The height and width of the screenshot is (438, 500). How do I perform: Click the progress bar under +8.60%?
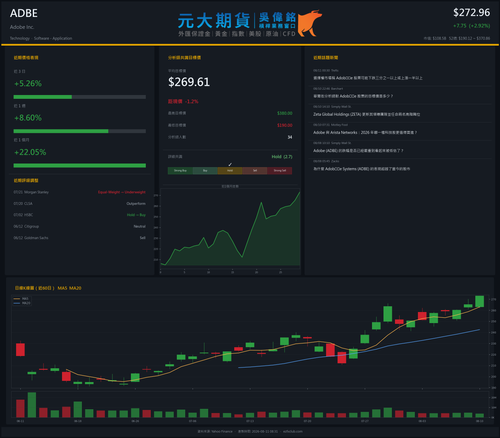pyautogui.click(x=80, y=131)
